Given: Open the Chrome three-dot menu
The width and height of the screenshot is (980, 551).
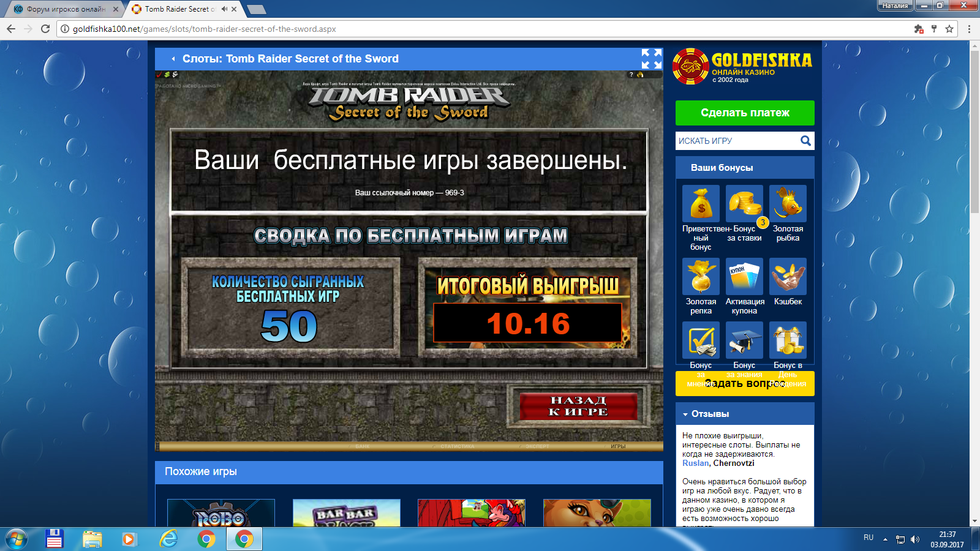Looking at the screenshot, I should pyautogui.click(x=969, y=29).
